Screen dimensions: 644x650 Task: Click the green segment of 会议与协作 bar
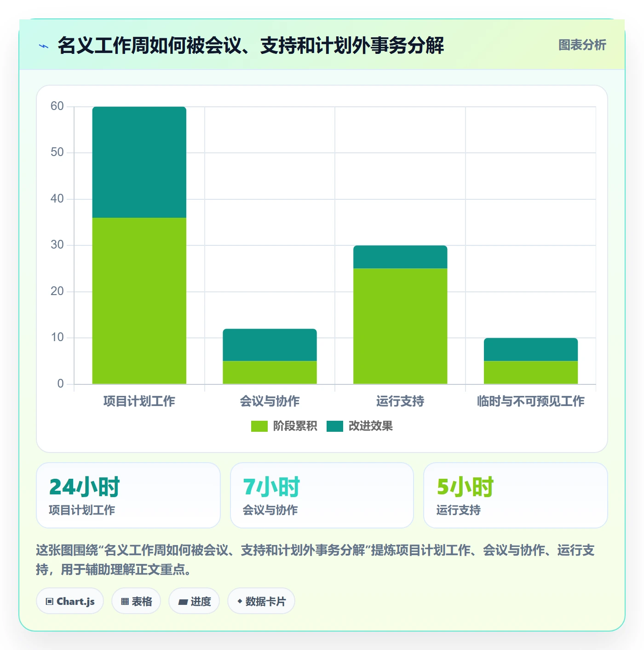270,372
